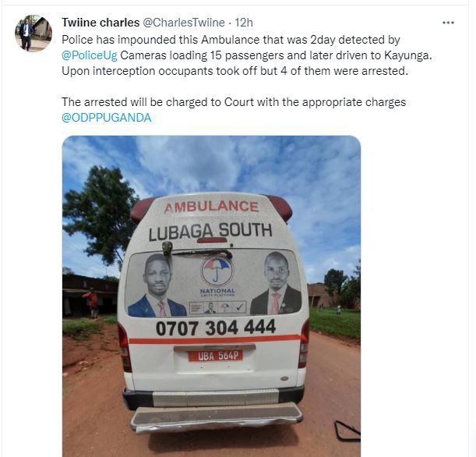Click the left-side portrait in blue suit

[x=157, y=286]
